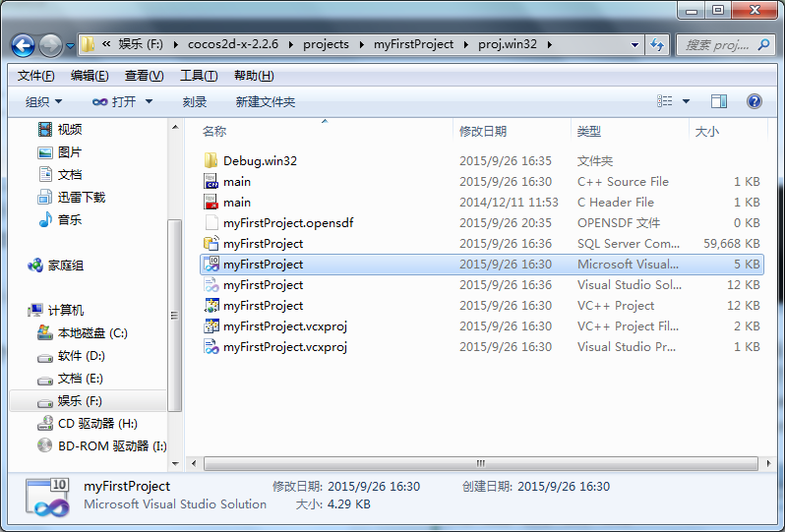The height and width of the screenshot is (532, 785).
Task: Select 视频 library in sidebar
Action: click(x=60, y=130)
